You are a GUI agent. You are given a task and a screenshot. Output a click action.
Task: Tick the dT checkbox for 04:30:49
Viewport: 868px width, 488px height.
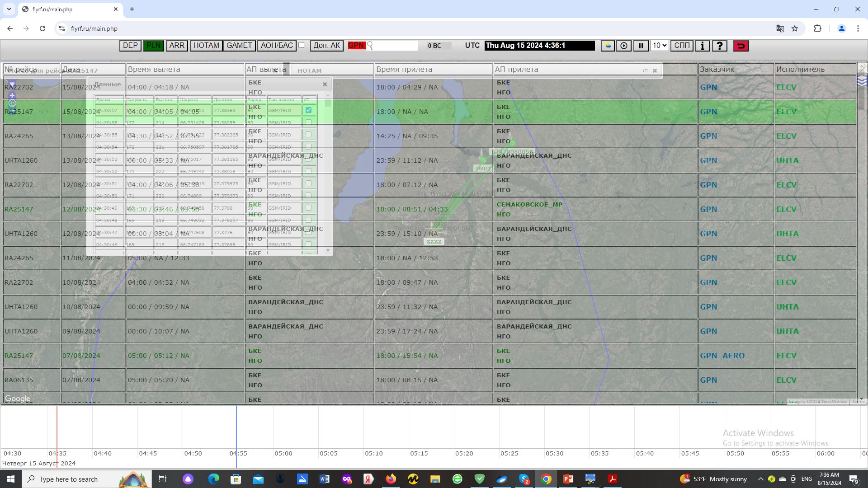pyautogui.click(x=308, y=207)
